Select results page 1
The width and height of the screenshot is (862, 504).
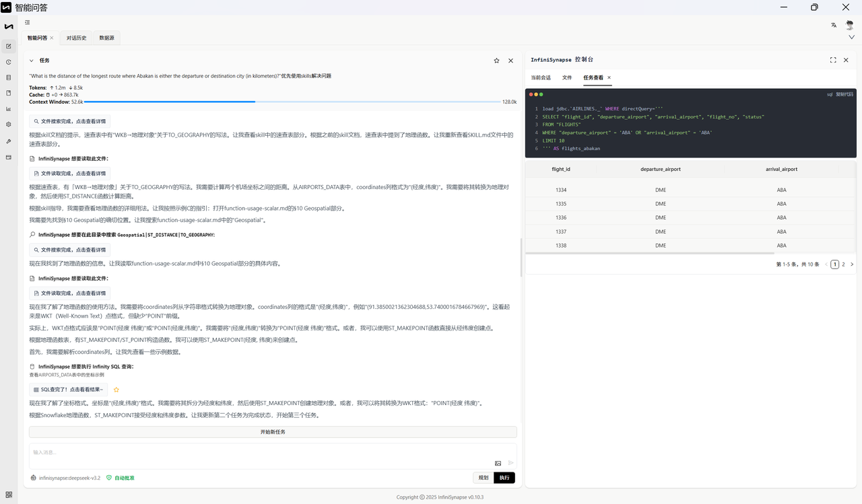tap(835, 264)
